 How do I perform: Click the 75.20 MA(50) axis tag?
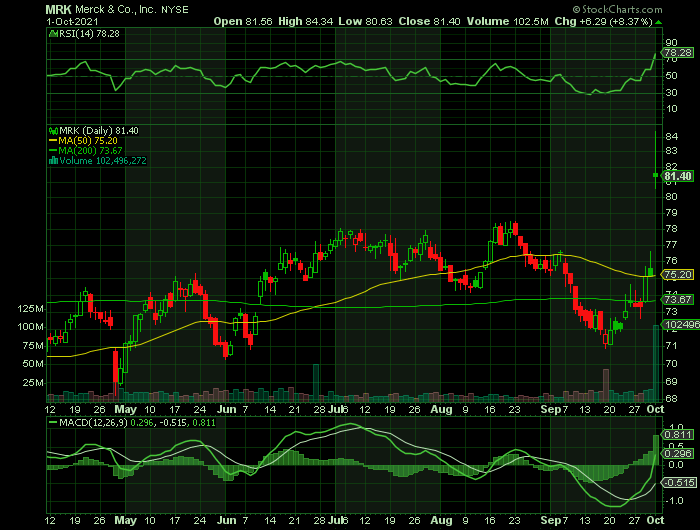click(678, 275)
